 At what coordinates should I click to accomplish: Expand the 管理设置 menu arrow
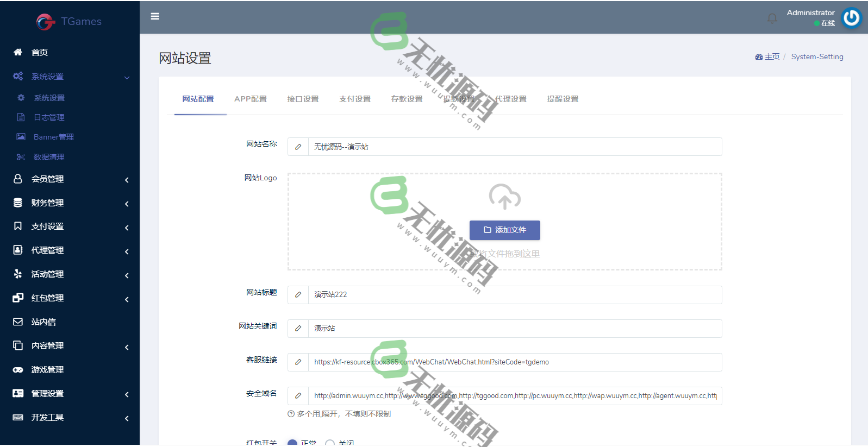(127, 394)
